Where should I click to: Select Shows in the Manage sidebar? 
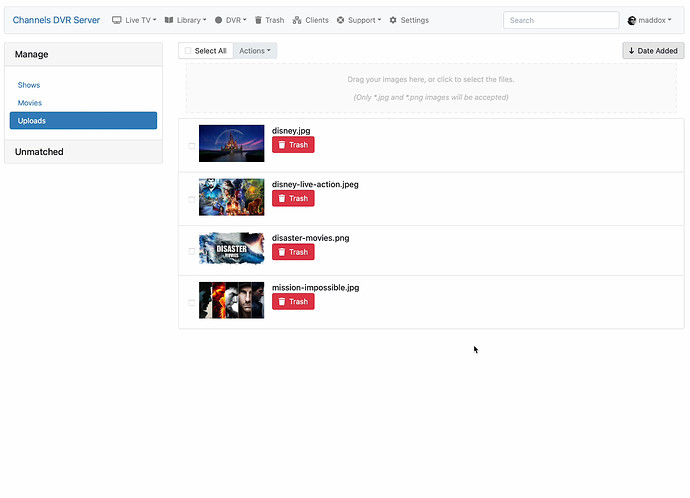(x=29, y=85)
